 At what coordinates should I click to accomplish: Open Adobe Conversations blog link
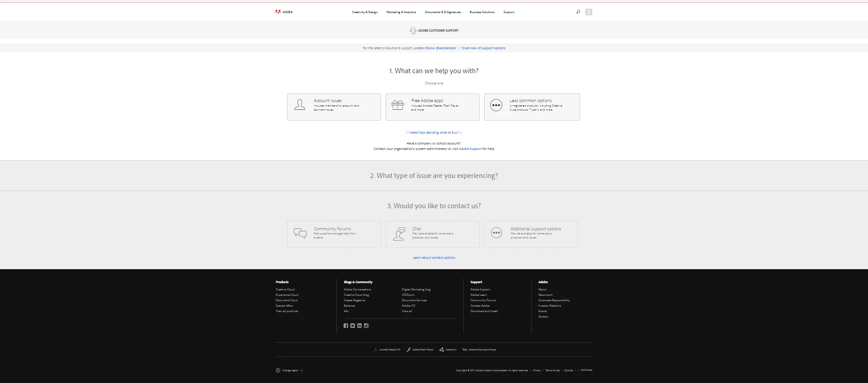point(357,290)
